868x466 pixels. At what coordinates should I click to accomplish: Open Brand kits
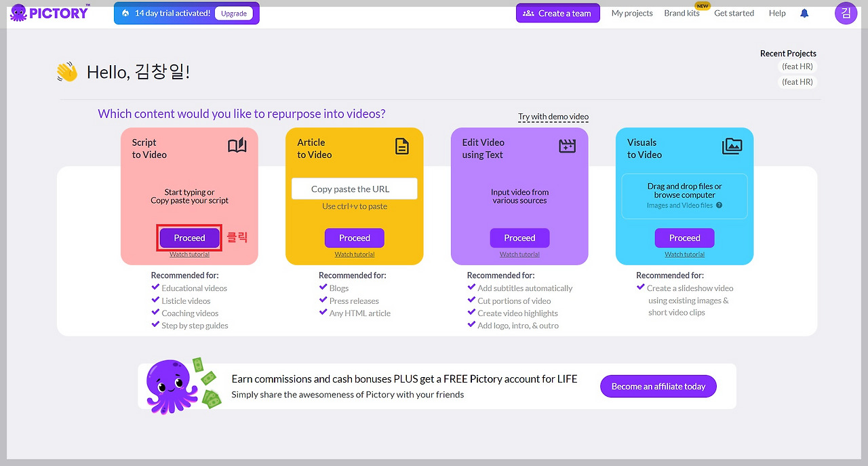coord(682,13)
